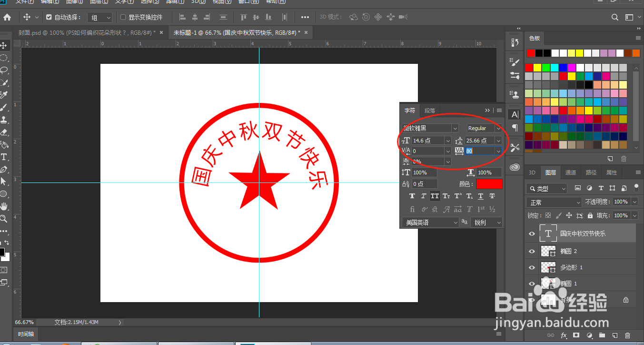
Task: Click the layer style fx icon
Action: point(564,335)
